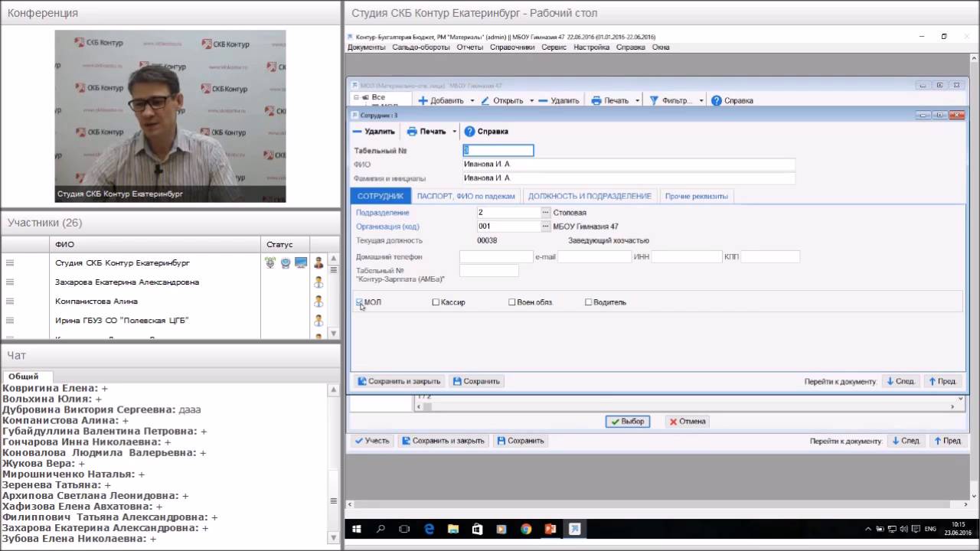Select the Общий chat tab

click(24, 377)
